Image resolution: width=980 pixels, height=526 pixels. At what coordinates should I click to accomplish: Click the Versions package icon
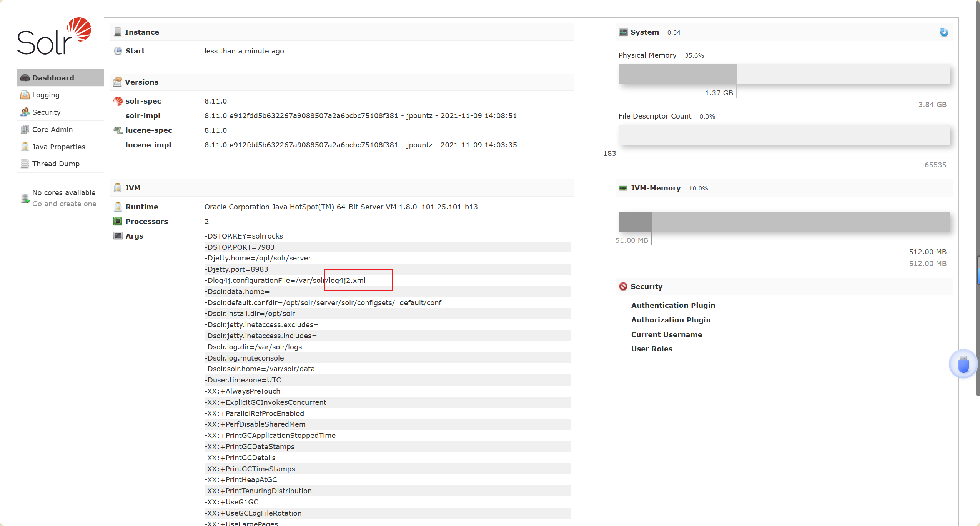tap(117, 82)
